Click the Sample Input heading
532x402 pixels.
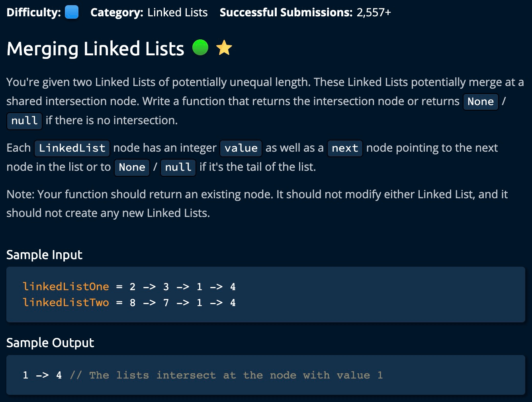(44, 255)
